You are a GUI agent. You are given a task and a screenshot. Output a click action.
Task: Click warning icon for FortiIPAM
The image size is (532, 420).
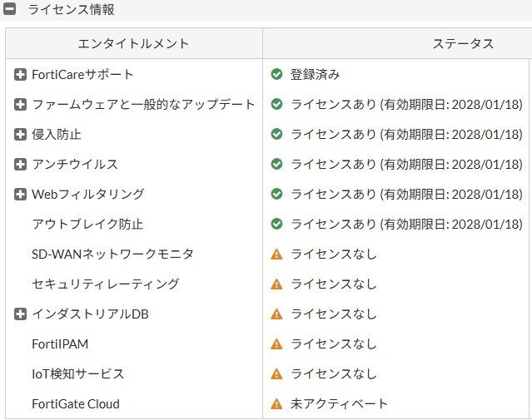(277, 344)
